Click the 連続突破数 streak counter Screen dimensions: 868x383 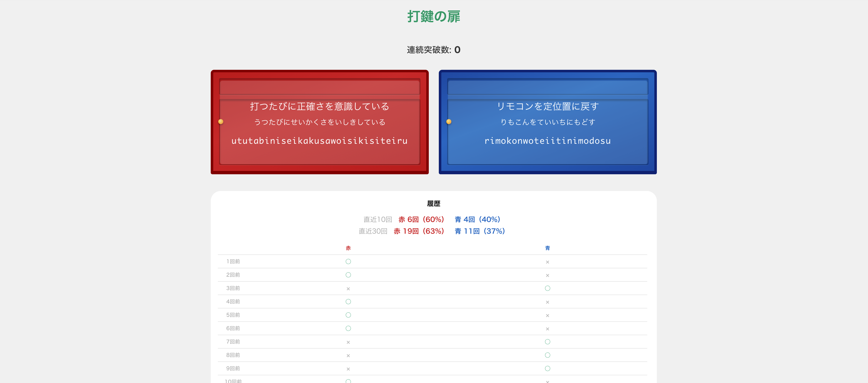coord(434,50)
